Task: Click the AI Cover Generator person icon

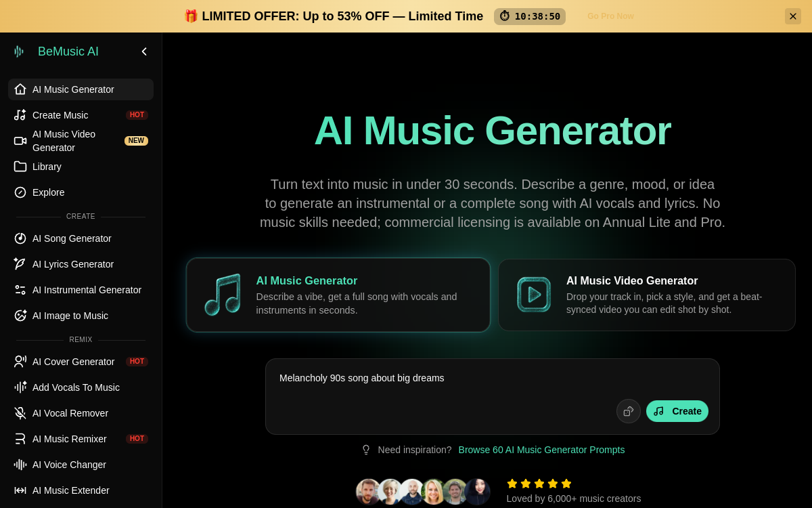Action: [20, 362]
